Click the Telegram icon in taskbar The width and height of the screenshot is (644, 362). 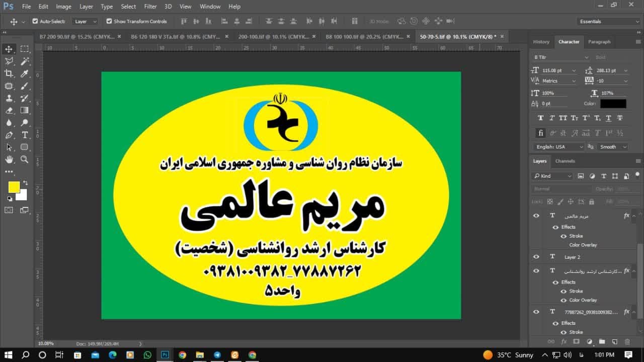[217, 355]
